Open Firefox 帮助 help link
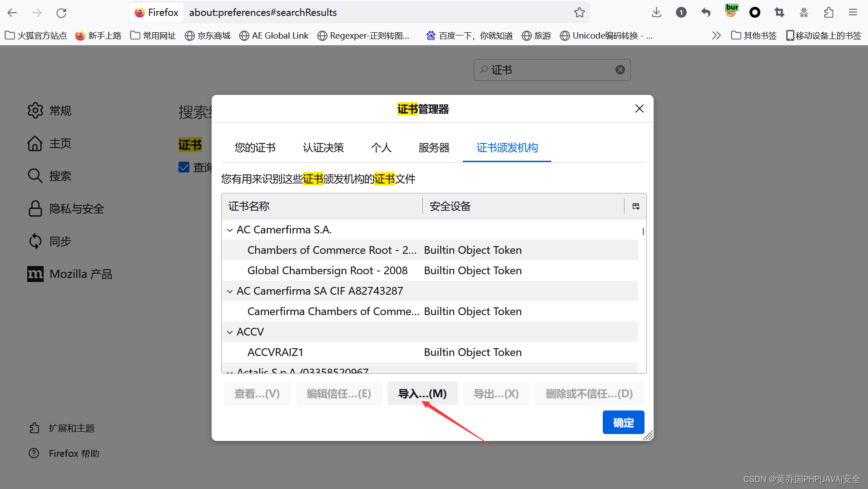Viewport: 868px width, 489px height. pyautogui.click(x=64, y=454)
